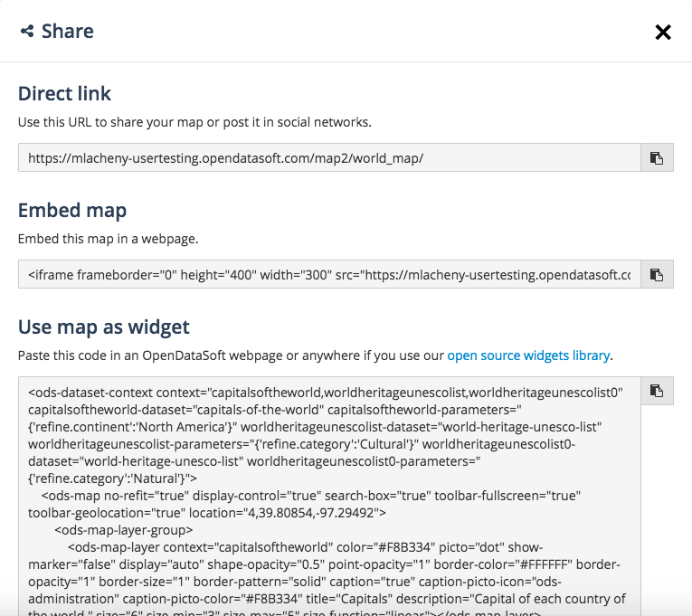Click 'Embed this map in a webpage' text
This screenshot has height=616, width=692.
click(x=108, y=239)
